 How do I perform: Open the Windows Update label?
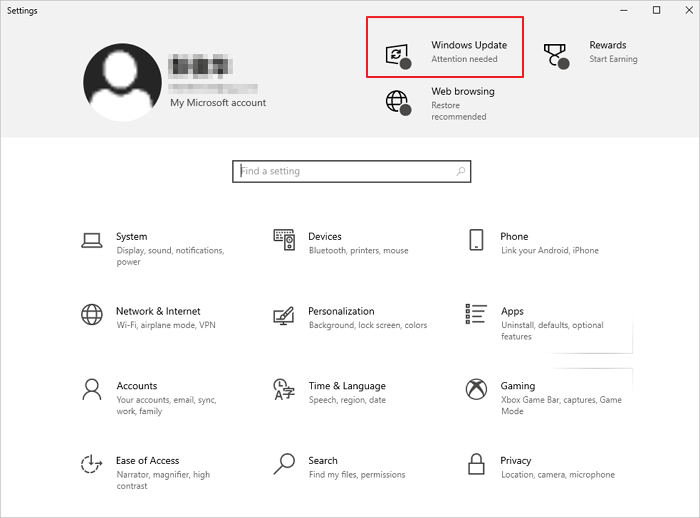(469, 45)
